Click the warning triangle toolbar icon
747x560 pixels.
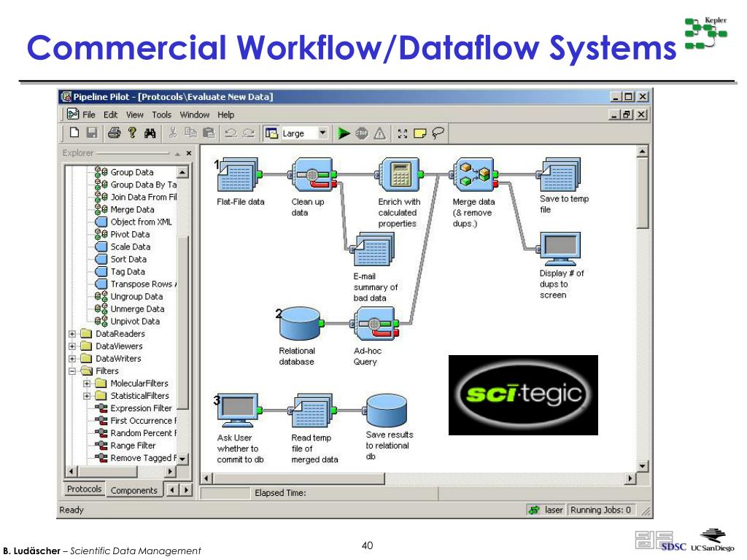point(379,133)
